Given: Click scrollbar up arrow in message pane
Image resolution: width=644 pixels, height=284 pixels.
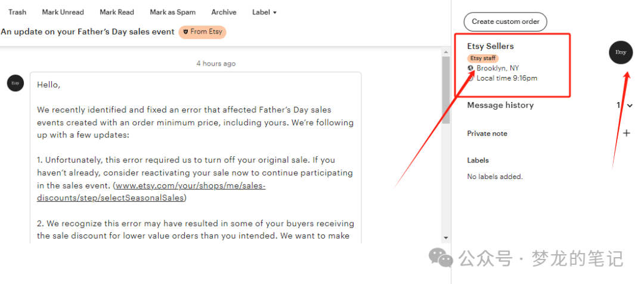Looking at the screenshot, I should coord(445,52).
